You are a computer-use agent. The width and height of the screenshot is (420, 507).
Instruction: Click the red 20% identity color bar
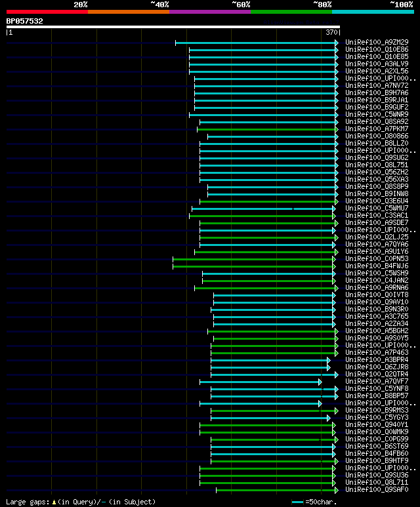click(x=47, y=12)
